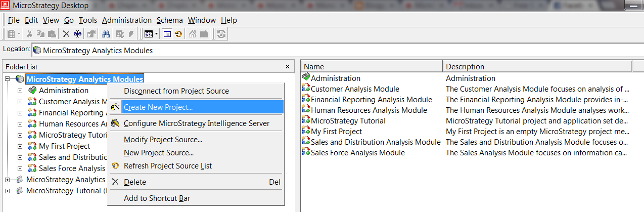Click the New object grid toolbar icon
Screen dimensions: 644x212
click(x=11, y=34)
